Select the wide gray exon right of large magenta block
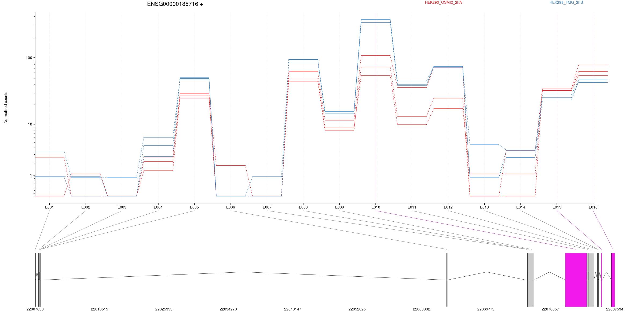 [x=591, y=280]
